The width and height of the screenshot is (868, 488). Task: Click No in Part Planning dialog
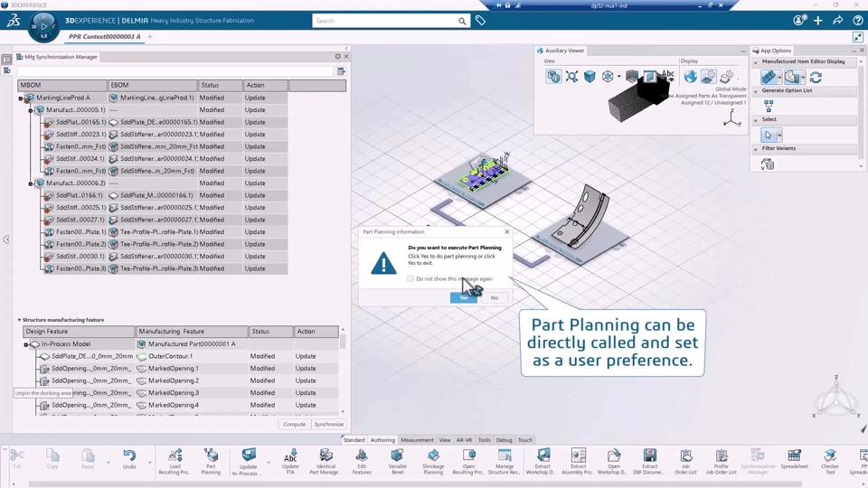point(495,297)
